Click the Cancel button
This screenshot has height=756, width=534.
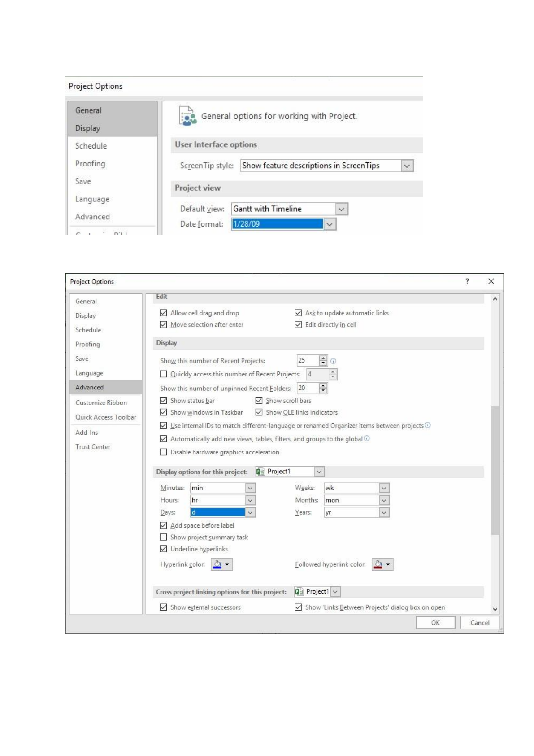(480, 622)
